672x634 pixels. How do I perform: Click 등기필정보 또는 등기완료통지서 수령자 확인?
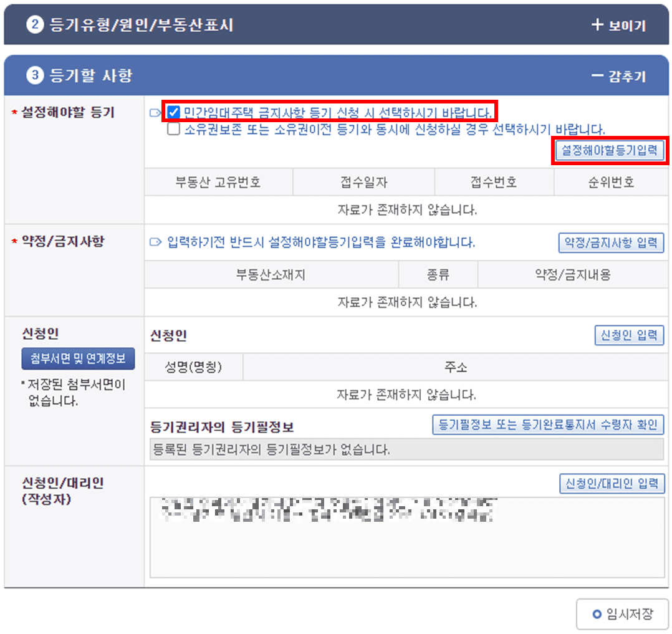click(x=548, y=425)
